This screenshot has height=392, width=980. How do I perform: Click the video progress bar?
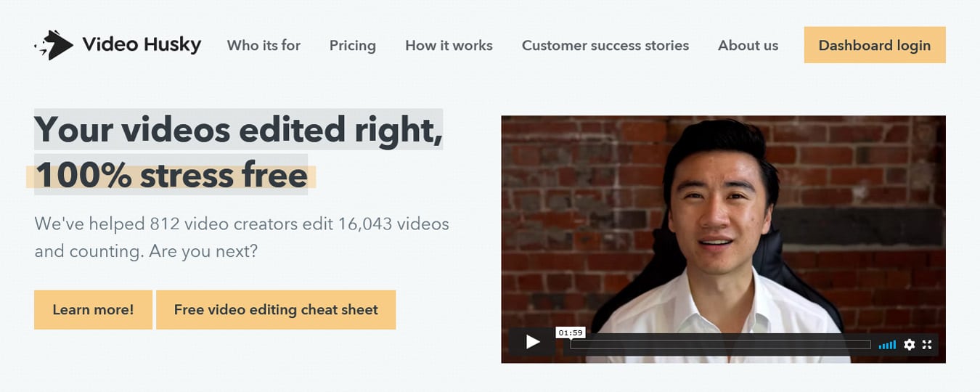pos(720,345)
